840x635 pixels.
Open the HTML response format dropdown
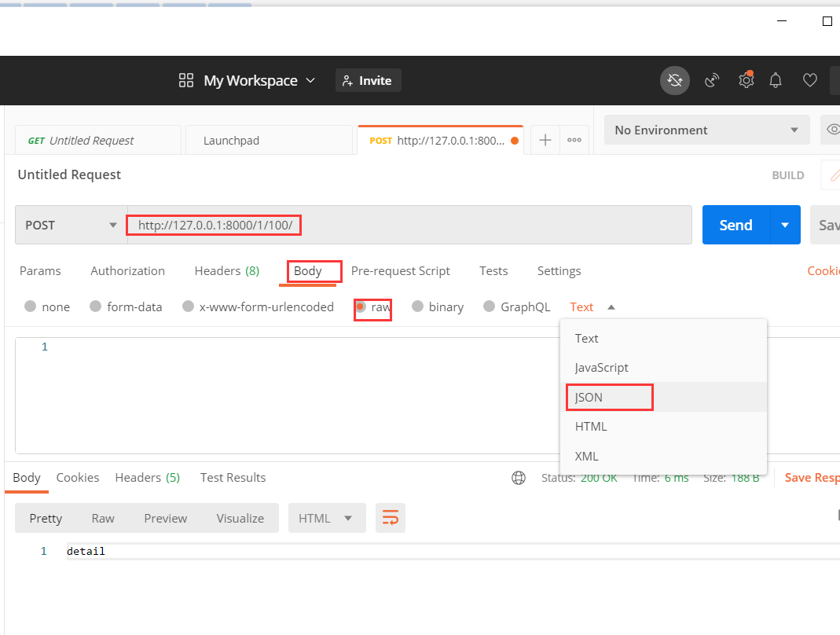327,518
